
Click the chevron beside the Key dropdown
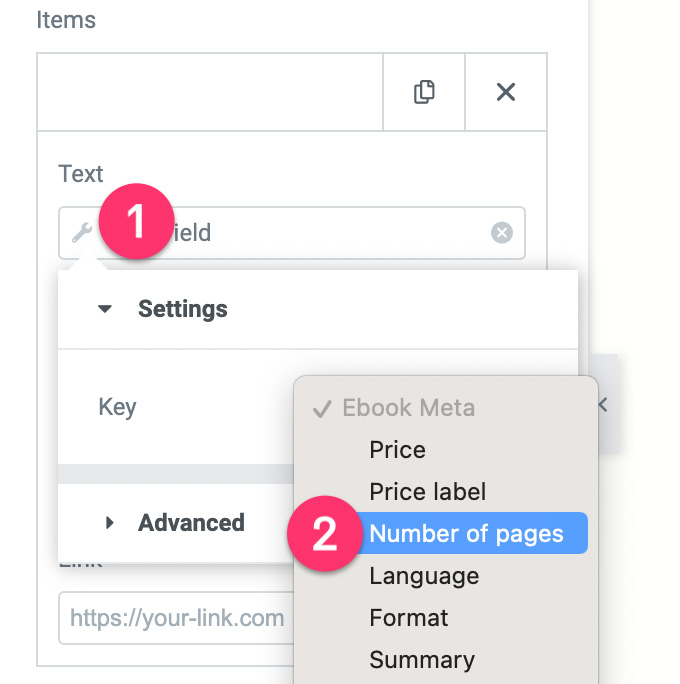pyautogui.click(x=602, y=405)
